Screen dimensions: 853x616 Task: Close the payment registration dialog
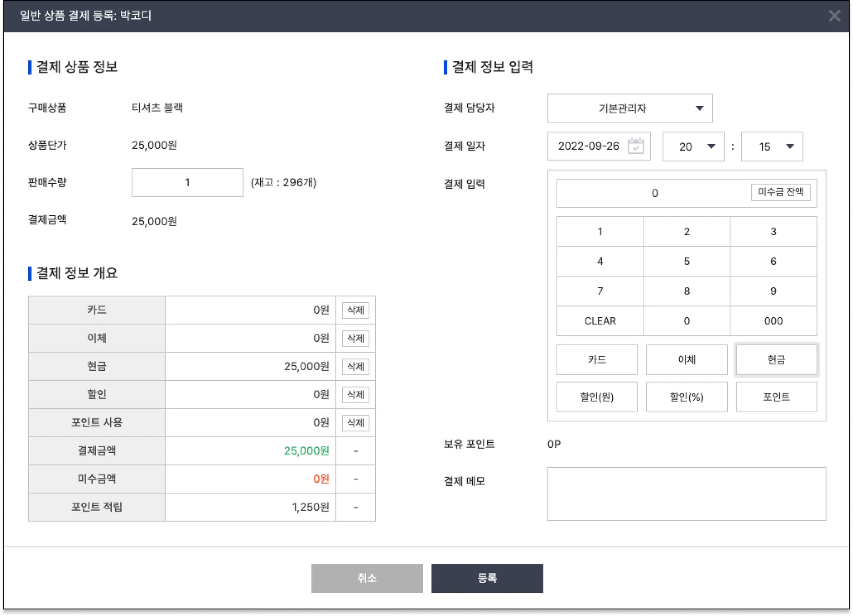pos(834,16)
